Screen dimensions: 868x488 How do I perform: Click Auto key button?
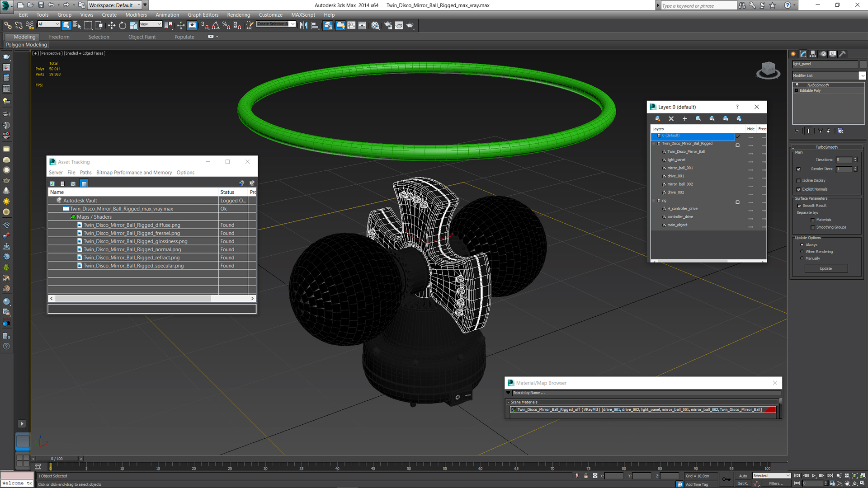743,476
